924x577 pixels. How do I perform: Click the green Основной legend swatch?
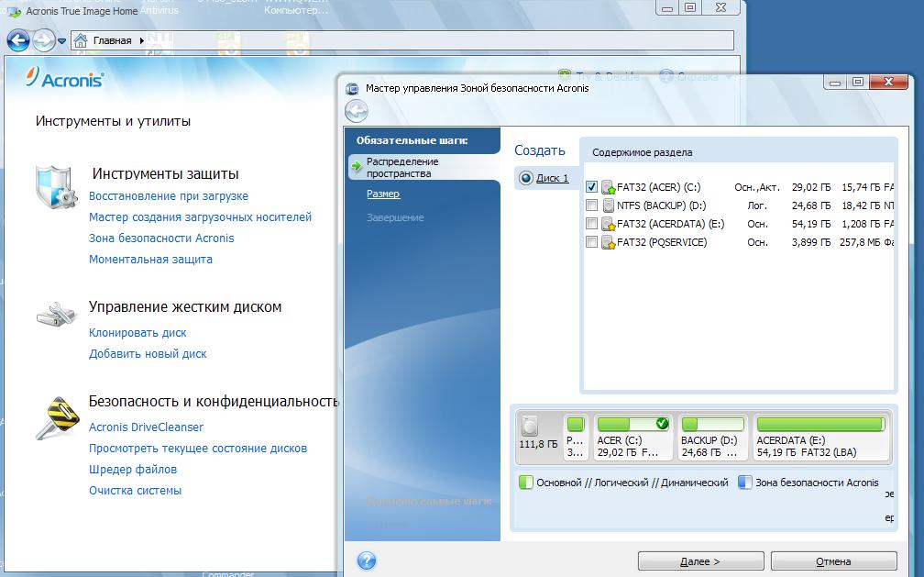[x=525, y=483]
